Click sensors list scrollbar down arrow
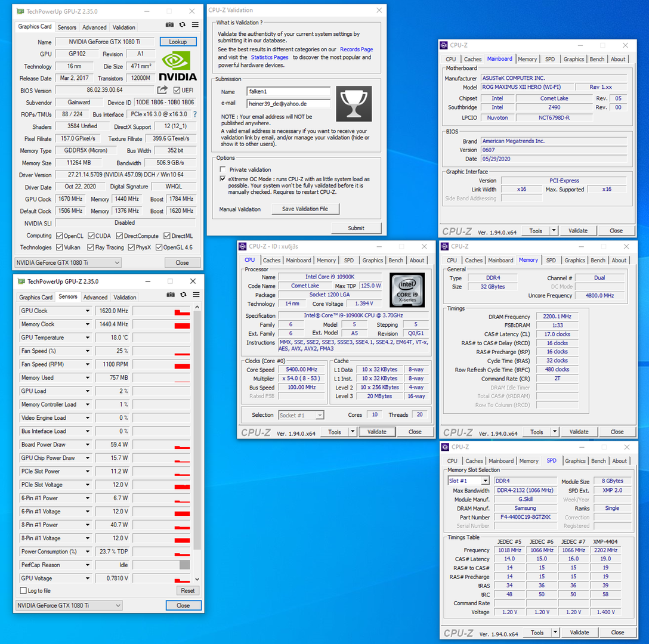This screenshot has width=649, height=644. click(x=197, y=579)
